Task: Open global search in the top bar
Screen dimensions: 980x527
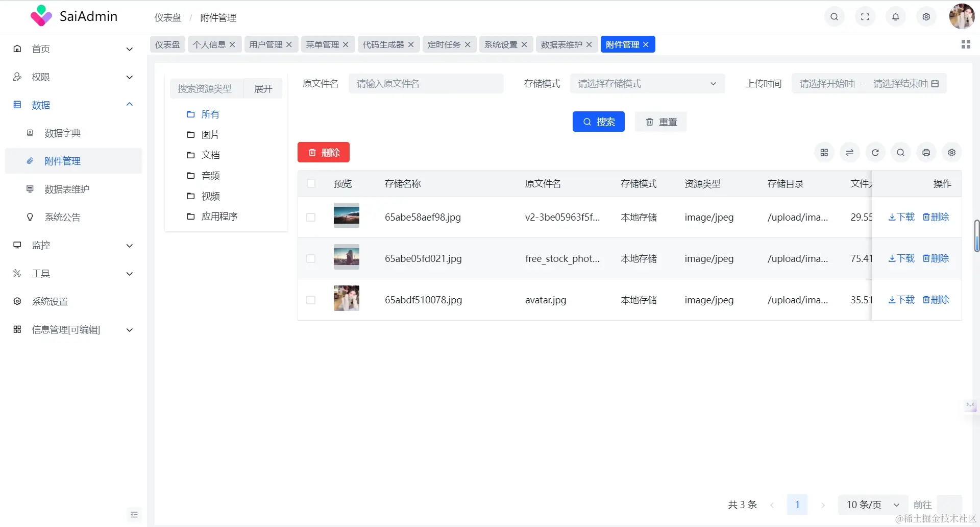Action: [834, 16]
